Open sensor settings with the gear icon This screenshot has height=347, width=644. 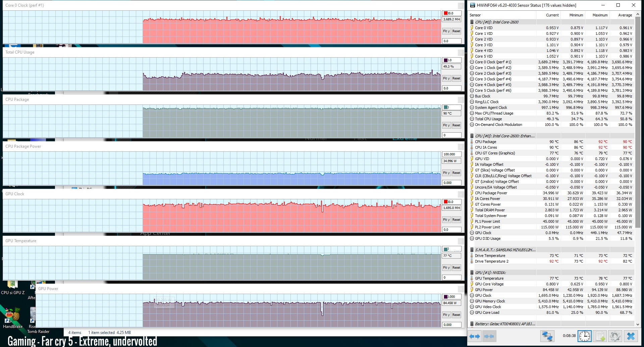pos(615,336)
